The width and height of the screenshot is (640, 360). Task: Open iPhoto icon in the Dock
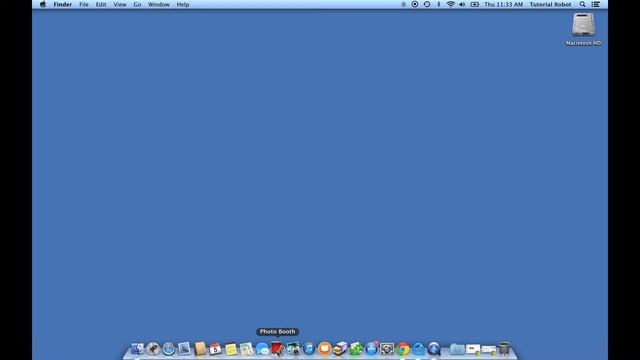pyautogui.click(x=293, y=349)
